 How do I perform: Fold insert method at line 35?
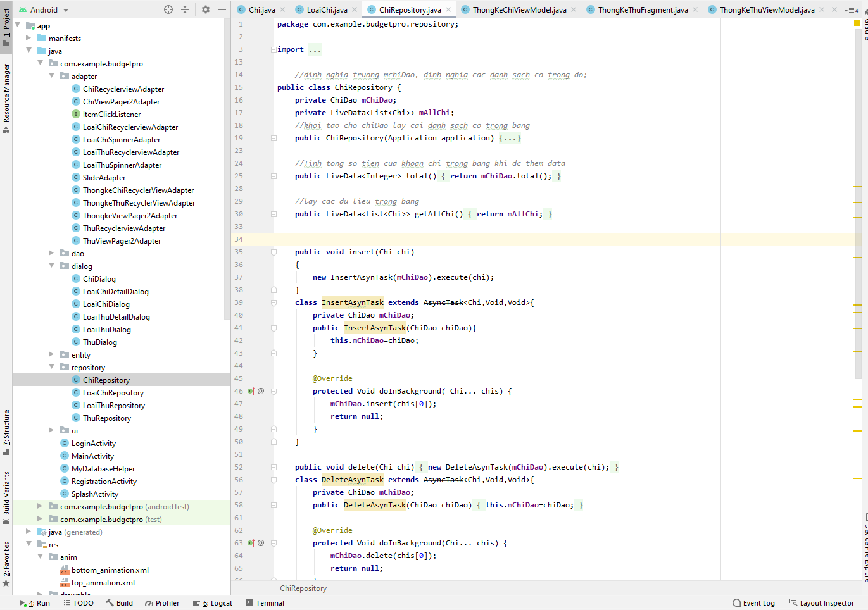click(274, 252)
